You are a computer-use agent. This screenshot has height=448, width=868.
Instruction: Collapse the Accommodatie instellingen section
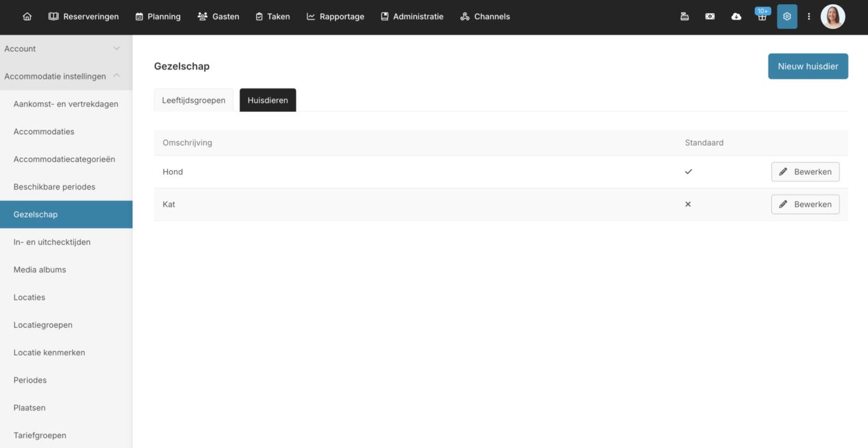(116, 76)
